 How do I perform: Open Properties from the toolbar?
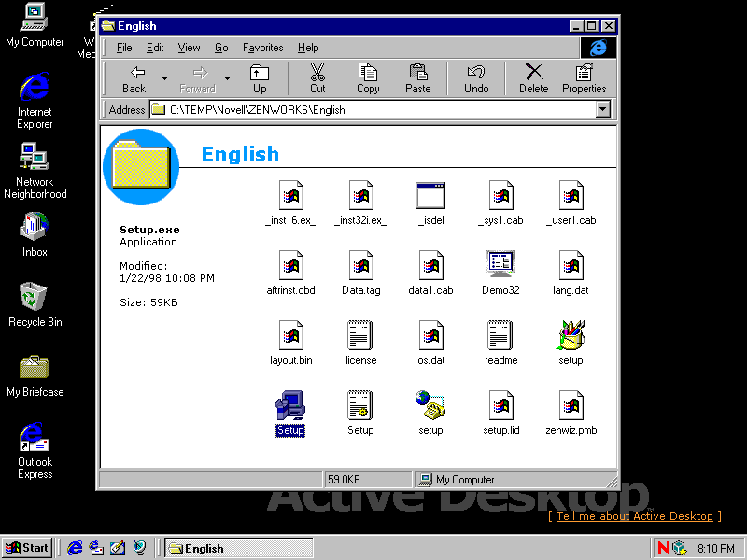pos(585,78)
